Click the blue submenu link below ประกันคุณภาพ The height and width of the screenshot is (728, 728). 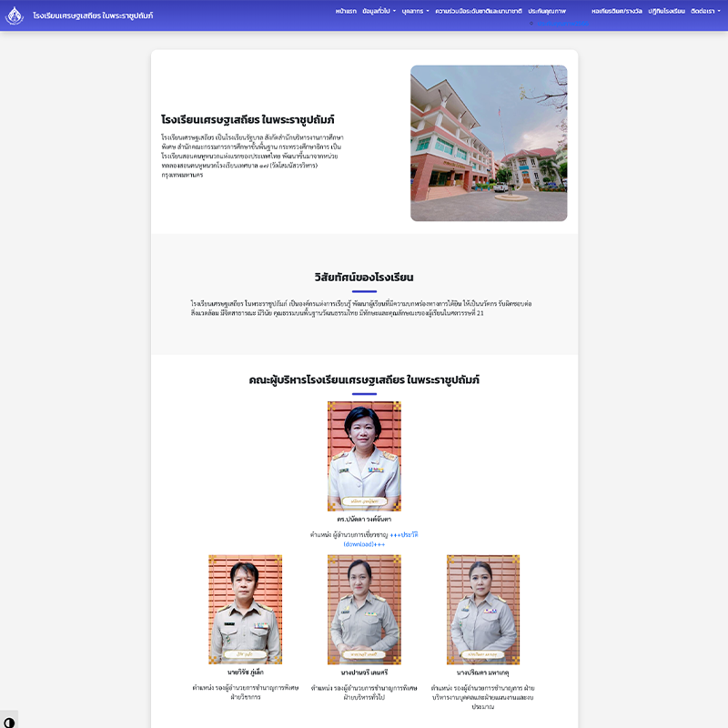(x=562, y=24)
